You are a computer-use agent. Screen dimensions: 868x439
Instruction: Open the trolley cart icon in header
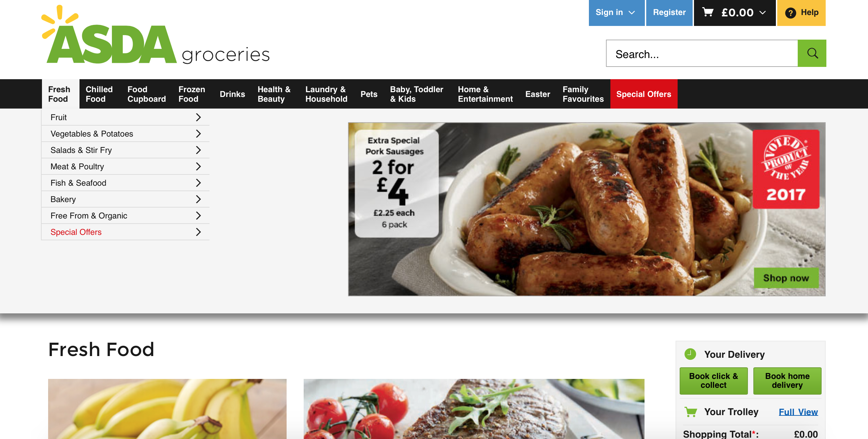(708, 13)
